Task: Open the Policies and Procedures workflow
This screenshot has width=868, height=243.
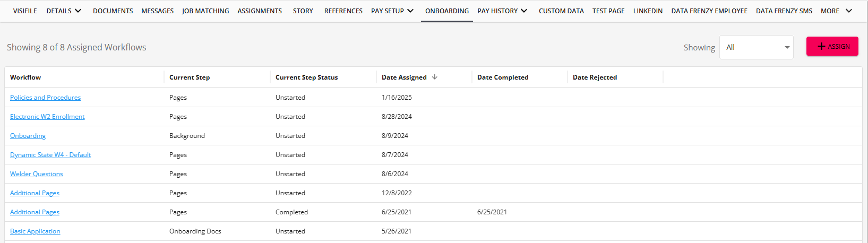Action: (45, 98)
